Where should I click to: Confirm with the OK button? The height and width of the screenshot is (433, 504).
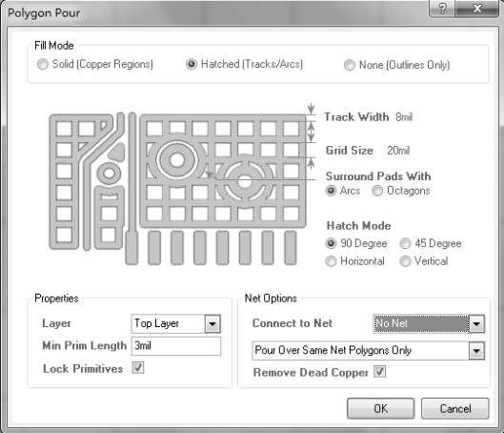(380, 408)
